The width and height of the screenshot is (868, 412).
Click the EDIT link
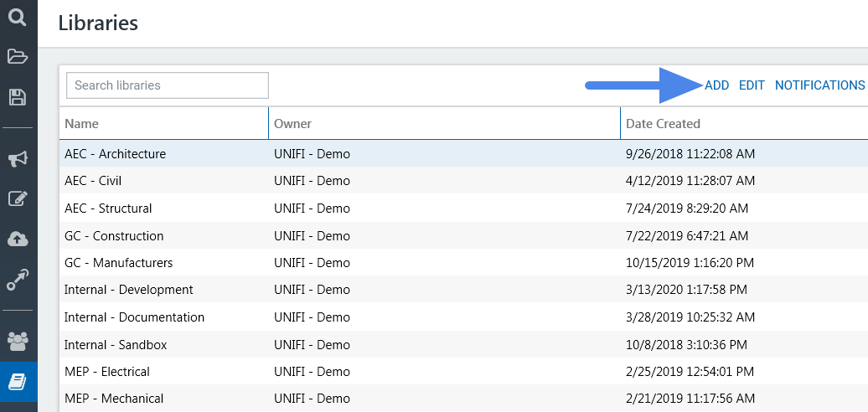(x=752, y=85)
